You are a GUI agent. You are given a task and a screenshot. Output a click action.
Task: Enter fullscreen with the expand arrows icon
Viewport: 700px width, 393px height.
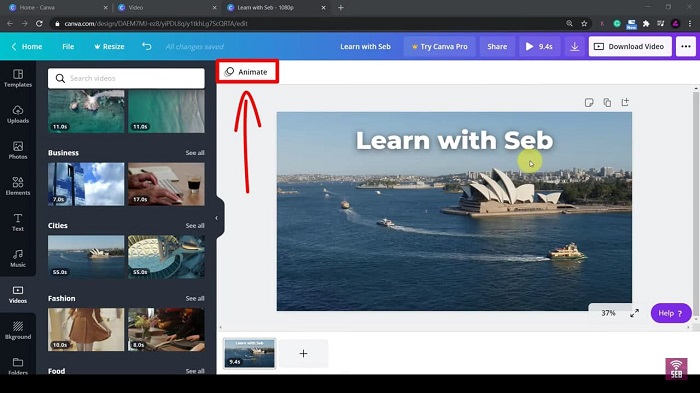(634, 313)
